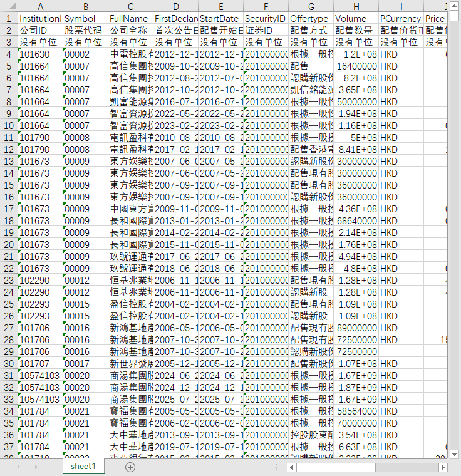461x476 pixels.
Task: Select column F header
Action: coord(266,6)
